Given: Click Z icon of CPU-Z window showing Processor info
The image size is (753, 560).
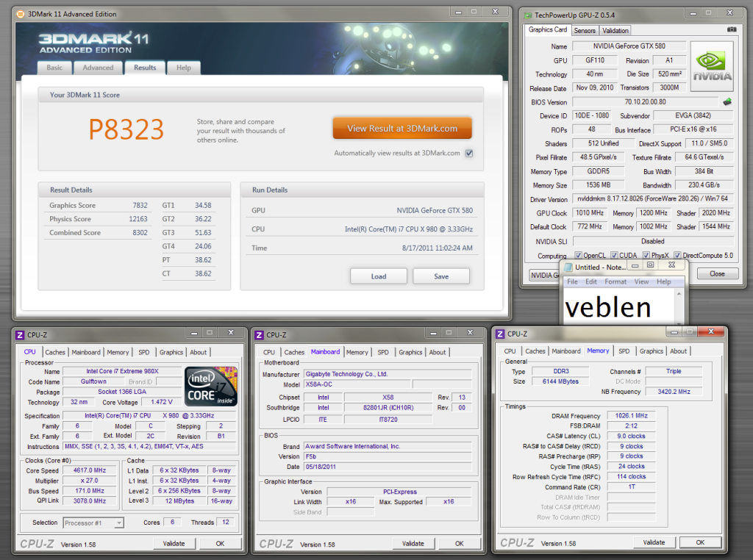Looking at the screenshot, I should tap(20, 335).
